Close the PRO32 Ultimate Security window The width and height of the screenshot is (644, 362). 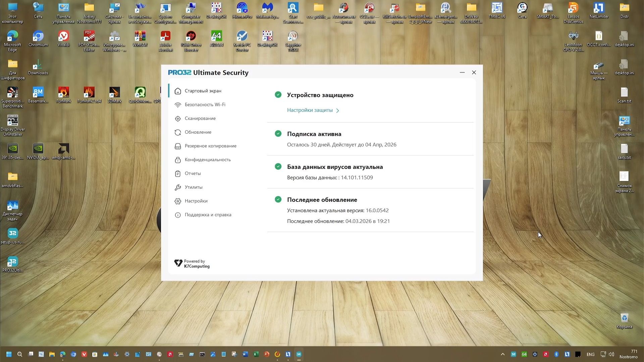474,73
